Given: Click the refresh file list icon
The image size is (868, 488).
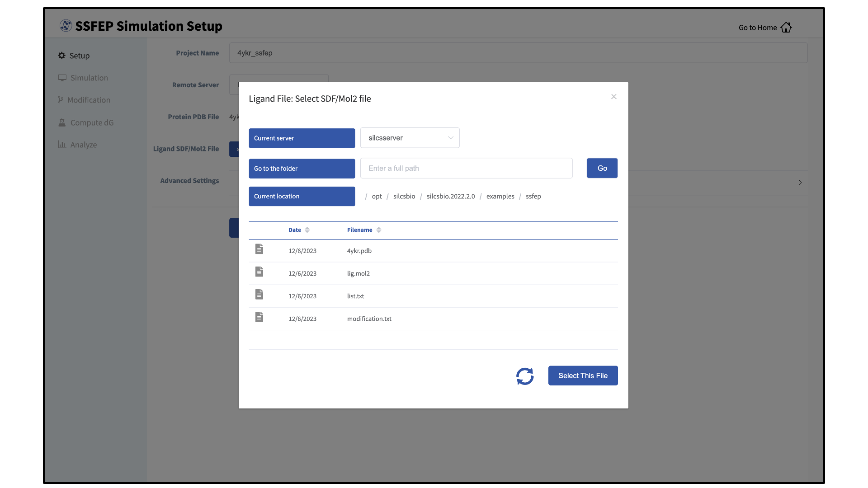Looking at the screenshot, I should tap(525, 376).
